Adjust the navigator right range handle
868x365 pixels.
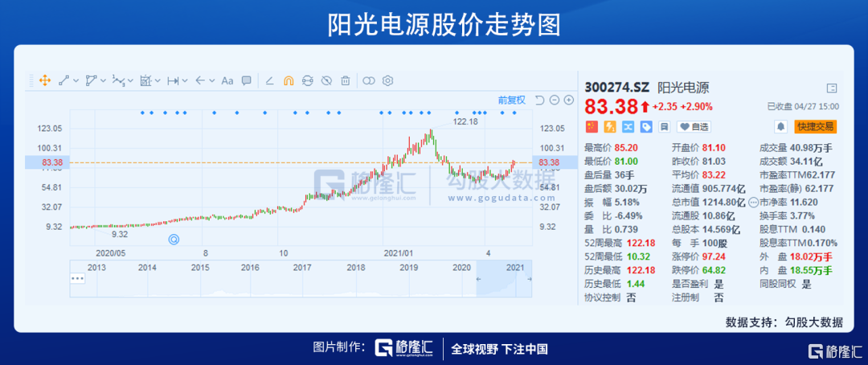[529, 279]
